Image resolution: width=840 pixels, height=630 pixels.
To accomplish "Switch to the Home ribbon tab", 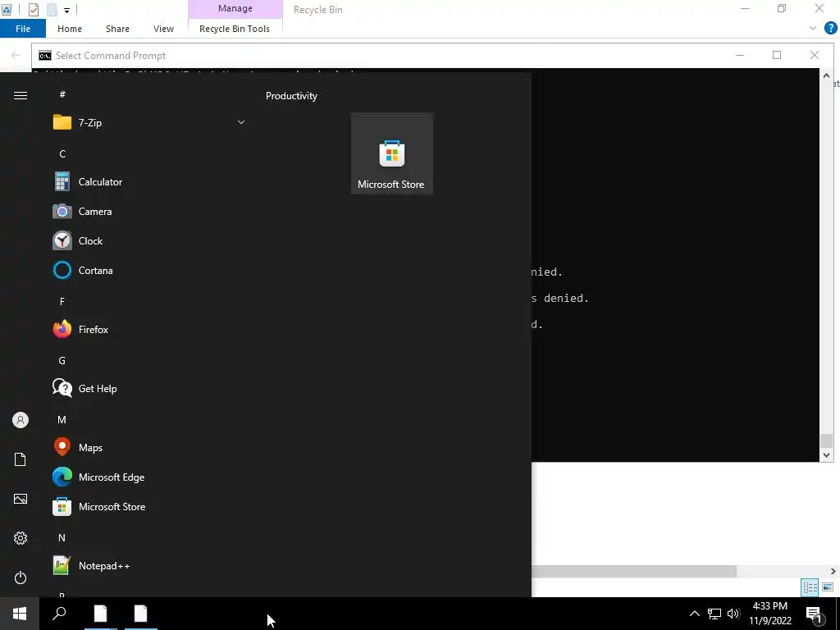I will pos(70,29).
